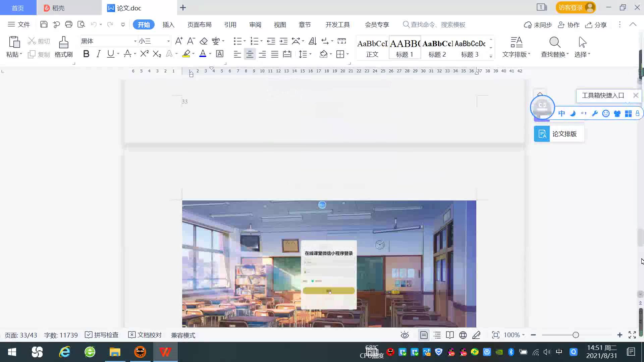Click the distributed alignment icon

point(287,54)
